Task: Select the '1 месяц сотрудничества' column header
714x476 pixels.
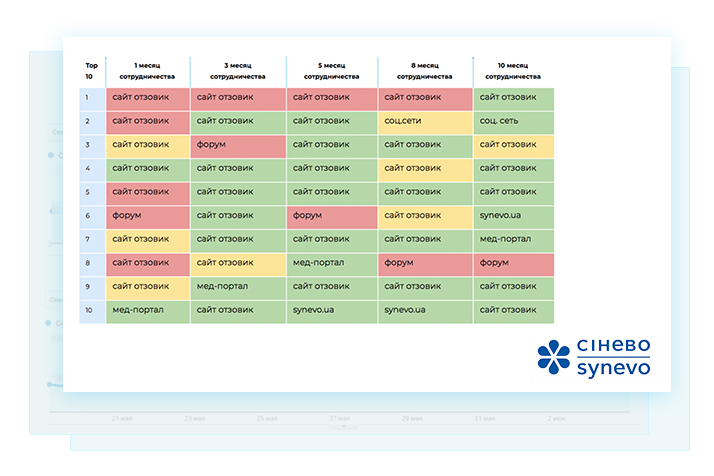Action: click(147, 70)
